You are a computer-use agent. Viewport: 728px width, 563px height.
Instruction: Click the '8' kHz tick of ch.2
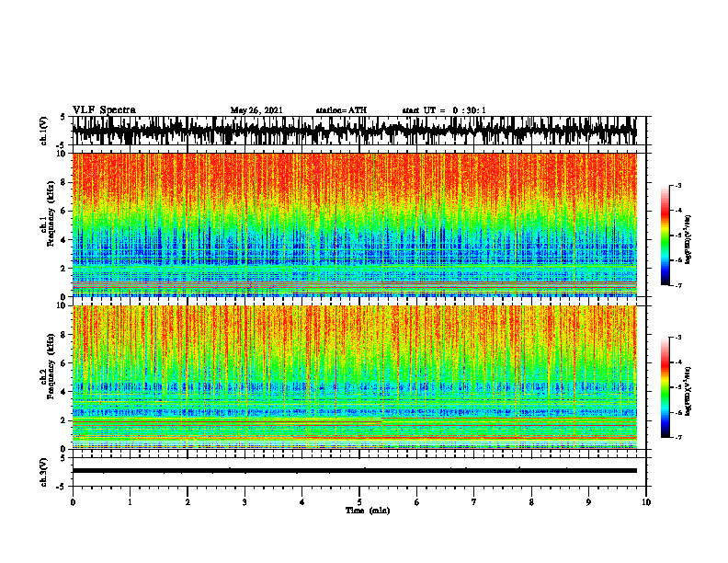click(63, 335)
